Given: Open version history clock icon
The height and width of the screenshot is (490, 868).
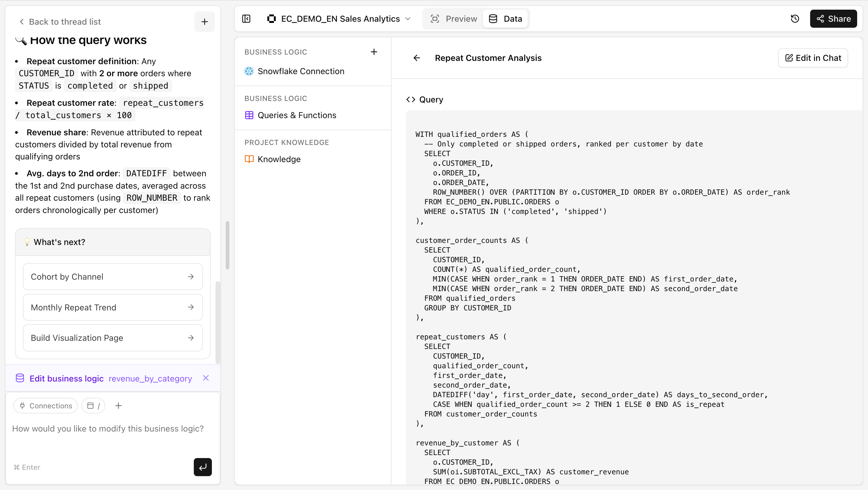Looking at the screenshot, I should (x=795, y=19).
